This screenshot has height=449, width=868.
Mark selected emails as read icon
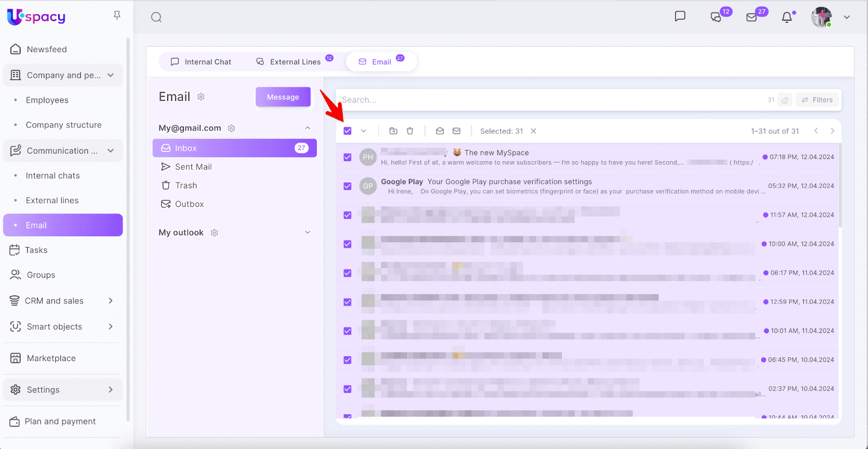(440, 131)
